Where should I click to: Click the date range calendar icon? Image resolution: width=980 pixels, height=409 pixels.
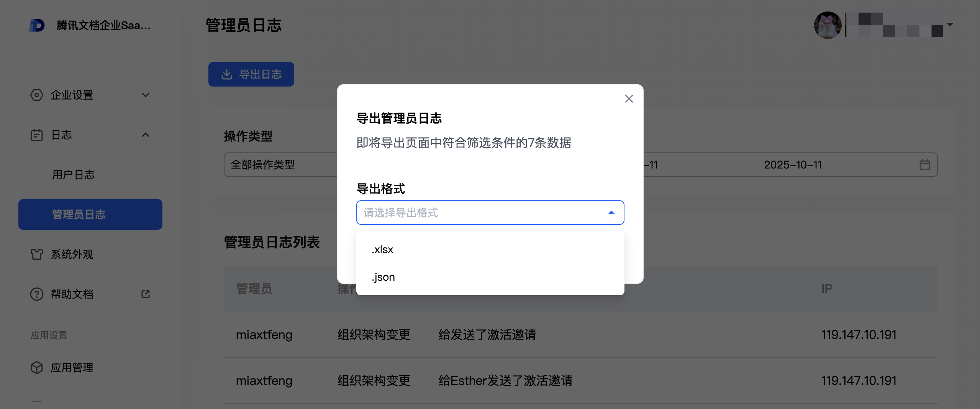(x=925, y=165)
